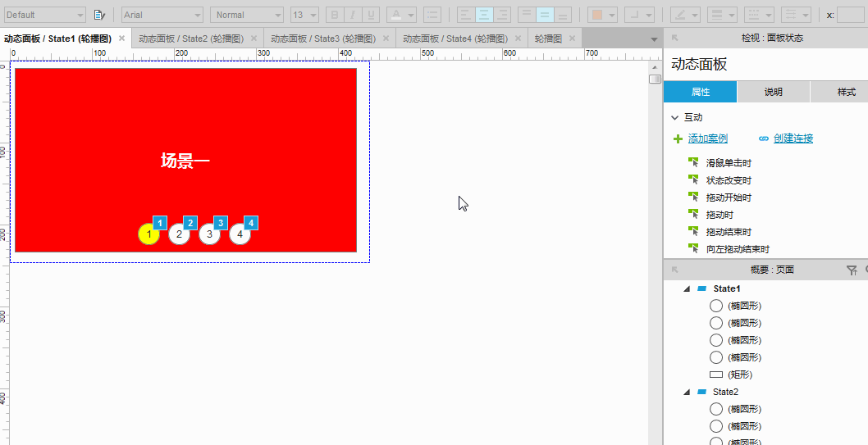Select the State2 panel state

coord(725,392)
